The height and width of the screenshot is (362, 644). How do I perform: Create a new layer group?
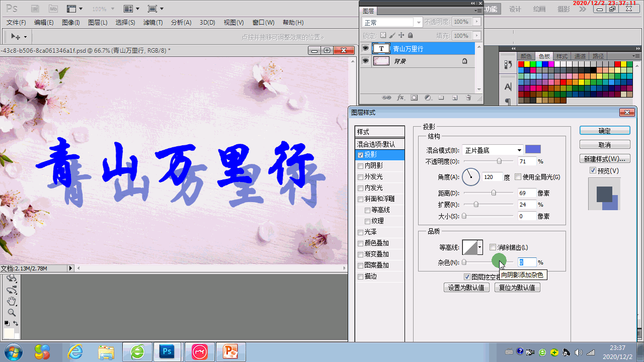[x=441, y=98]
